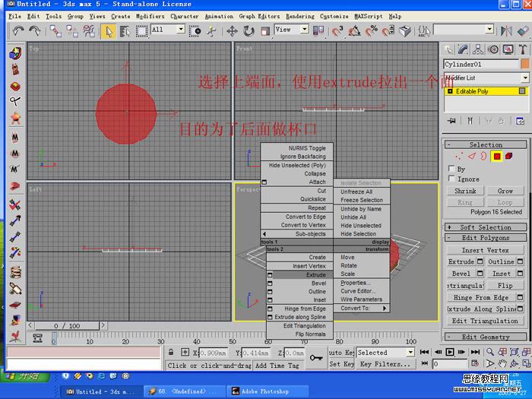Select the Select and Scale tool
Screen dimensions: 532x399
(265, 31)
